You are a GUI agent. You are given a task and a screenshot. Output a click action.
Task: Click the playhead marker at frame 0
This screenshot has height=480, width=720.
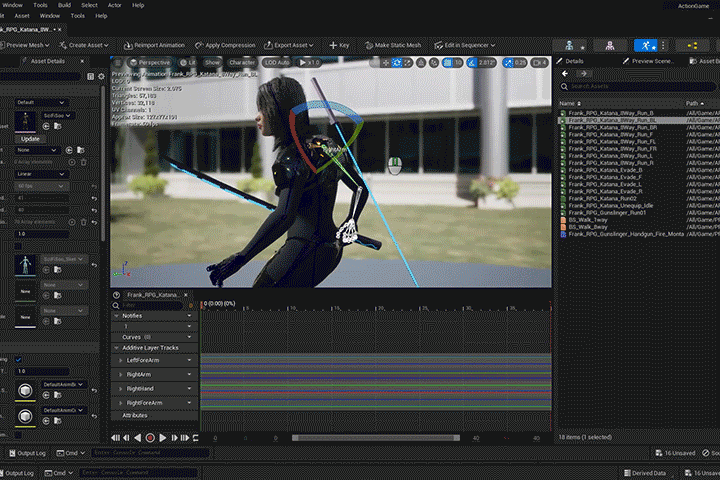pos(202,304)
